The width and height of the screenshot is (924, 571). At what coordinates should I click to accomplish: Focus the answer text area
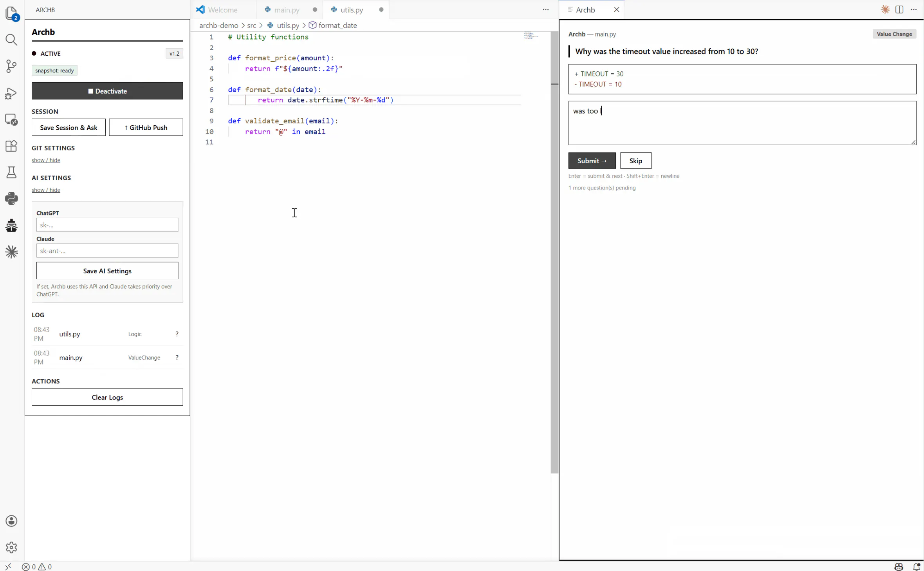742,123
